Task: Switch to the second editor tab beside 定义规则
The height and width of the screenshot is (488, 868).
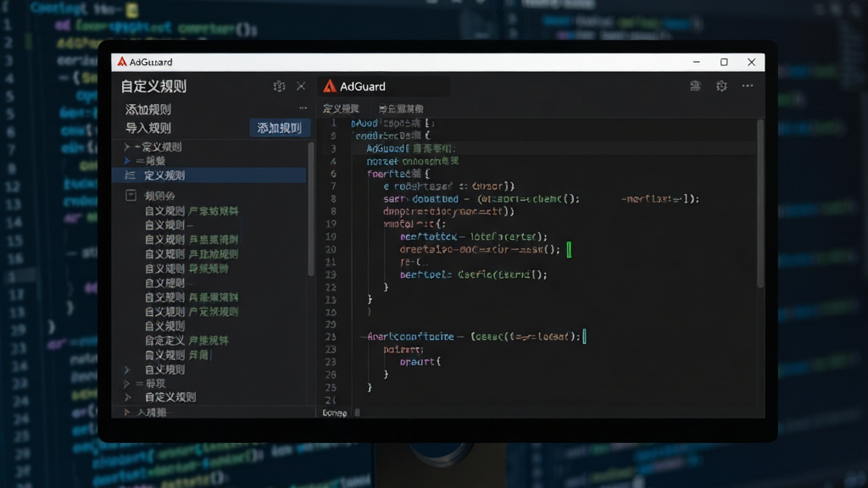Action: coord(401,109)
